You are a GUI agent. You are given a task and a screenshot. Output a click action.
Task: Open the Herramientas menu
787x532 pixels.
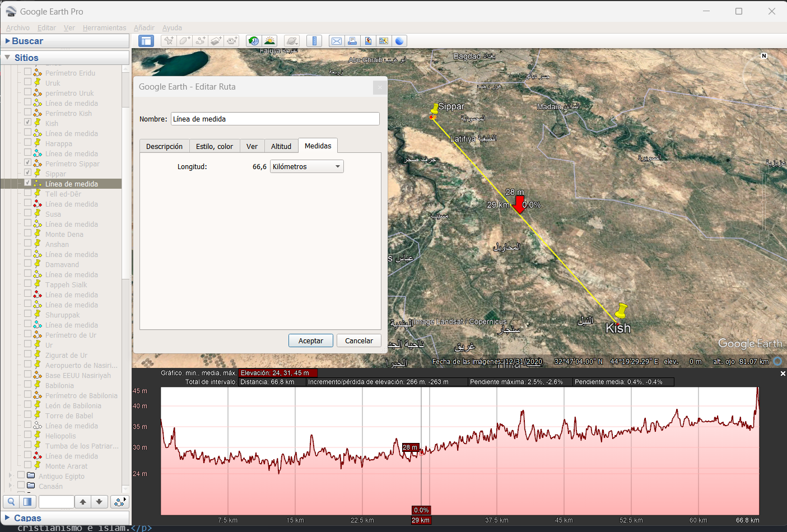point(105,27)
